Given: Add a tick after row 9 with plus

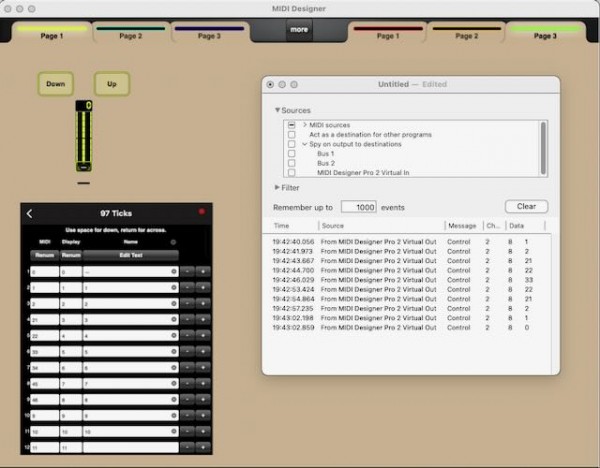Looking at the screenshot, I should [x=203, y=399].
